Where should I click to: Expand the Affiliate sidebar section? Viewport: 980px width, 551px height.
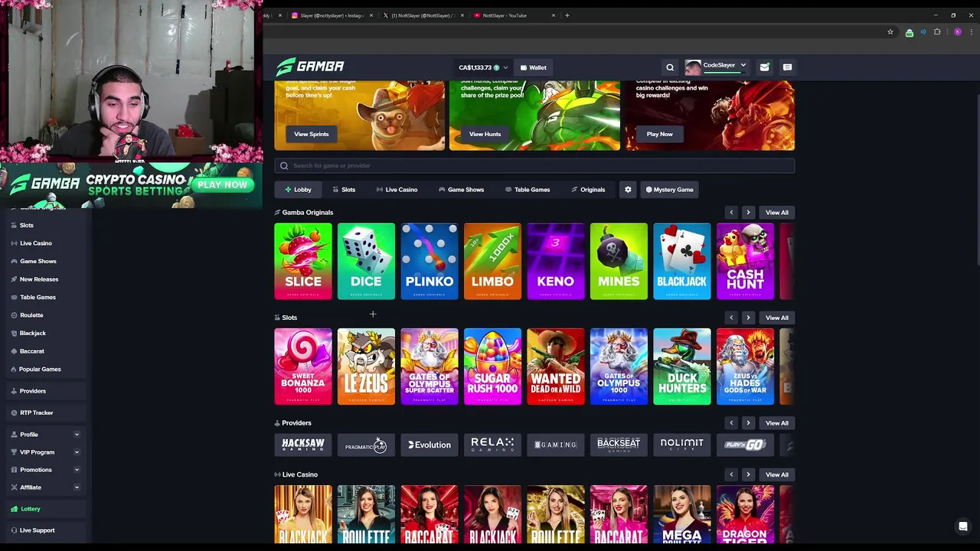[x=77, y=487]
